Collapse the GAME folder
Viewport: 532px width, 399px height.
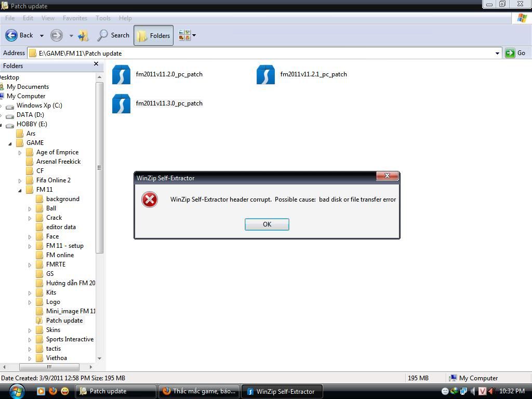[x=10, y=143]
